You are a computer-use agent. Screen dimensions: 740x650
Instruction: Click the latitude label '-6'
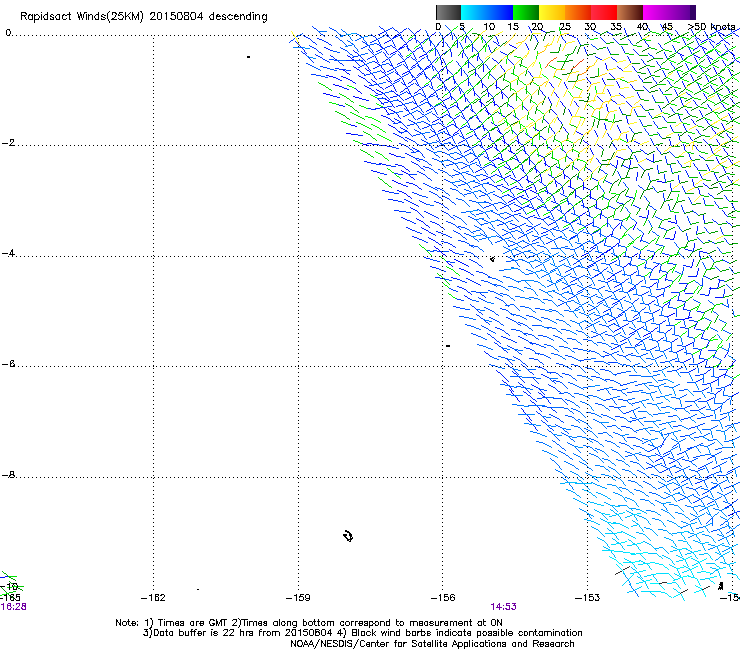tap(8, 364)
